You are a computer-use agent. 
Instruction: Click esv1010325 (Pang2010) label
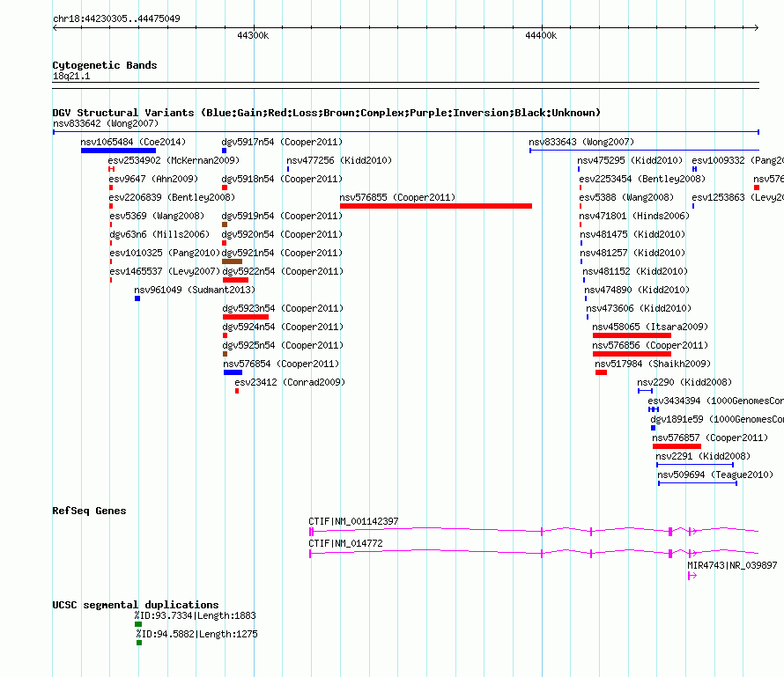(x=165, y=253)
